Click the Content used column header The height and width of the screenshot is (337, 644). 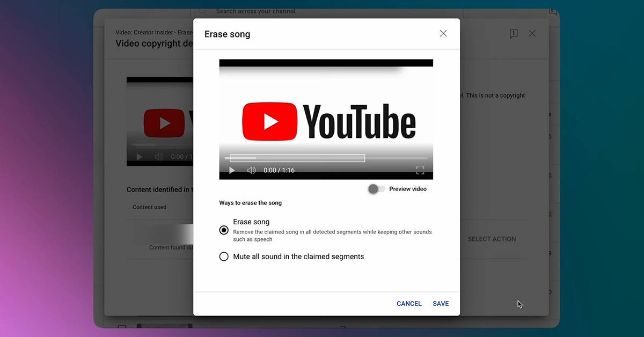point(150,207)
